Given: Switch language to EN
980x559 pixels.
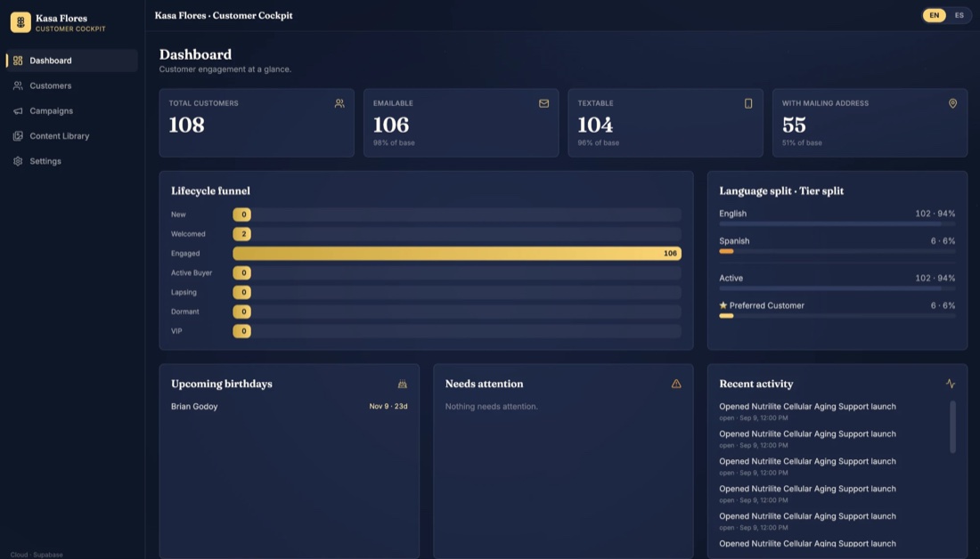Looking at the screenshot, I should coord(935,16).
